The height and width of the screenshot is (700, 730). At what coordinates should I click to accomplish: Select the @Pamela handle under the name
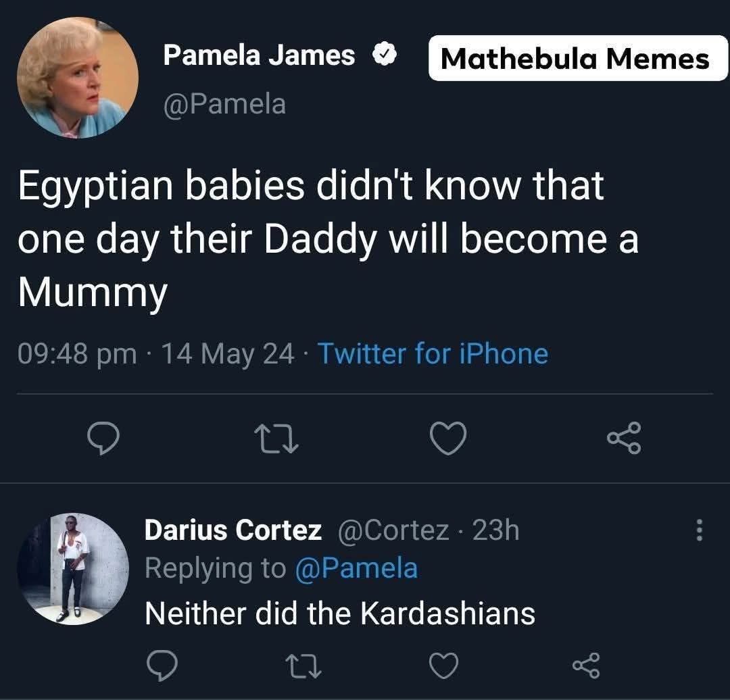click(224, 104)
